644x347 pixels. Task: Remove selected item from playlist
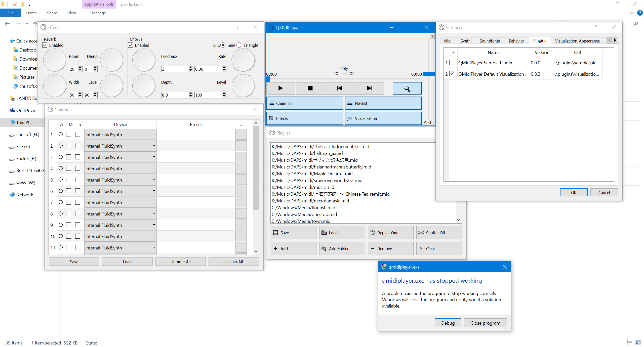click(390, 249)
